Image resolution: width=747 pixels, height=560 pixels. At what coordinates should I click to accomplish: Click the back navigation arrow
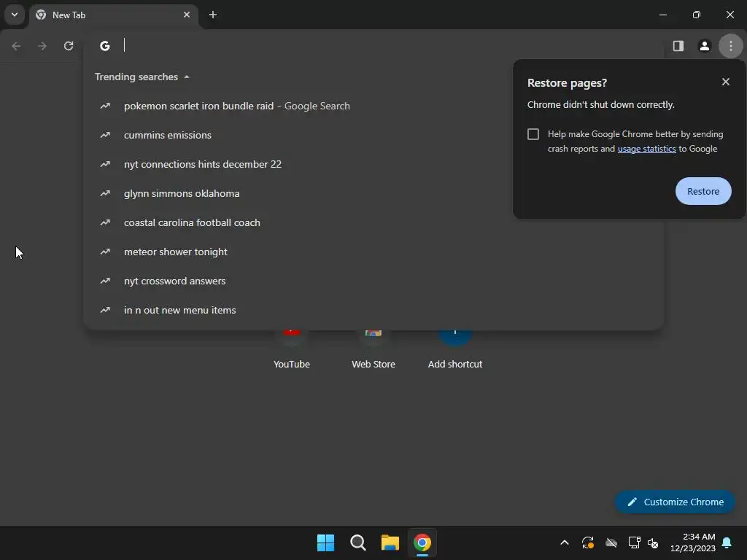coord(16,46)
